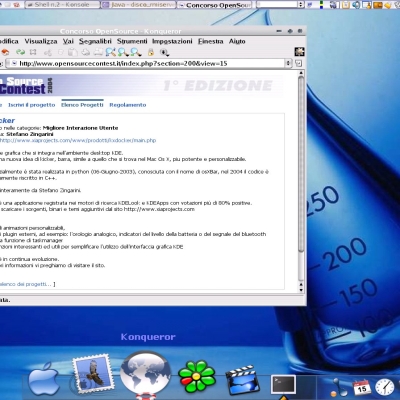Open the Vai menu

[68, 41]
